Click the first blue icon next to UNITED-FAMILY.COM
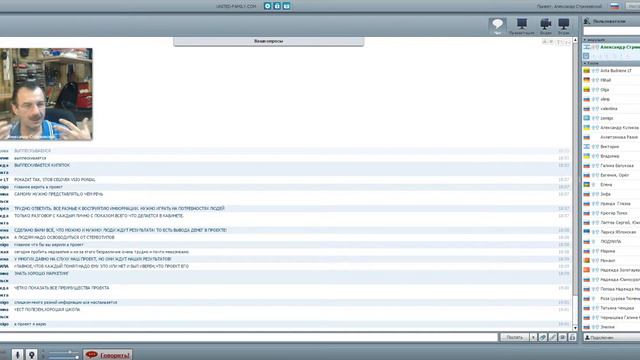640x360 pixels. pos(268,6)
